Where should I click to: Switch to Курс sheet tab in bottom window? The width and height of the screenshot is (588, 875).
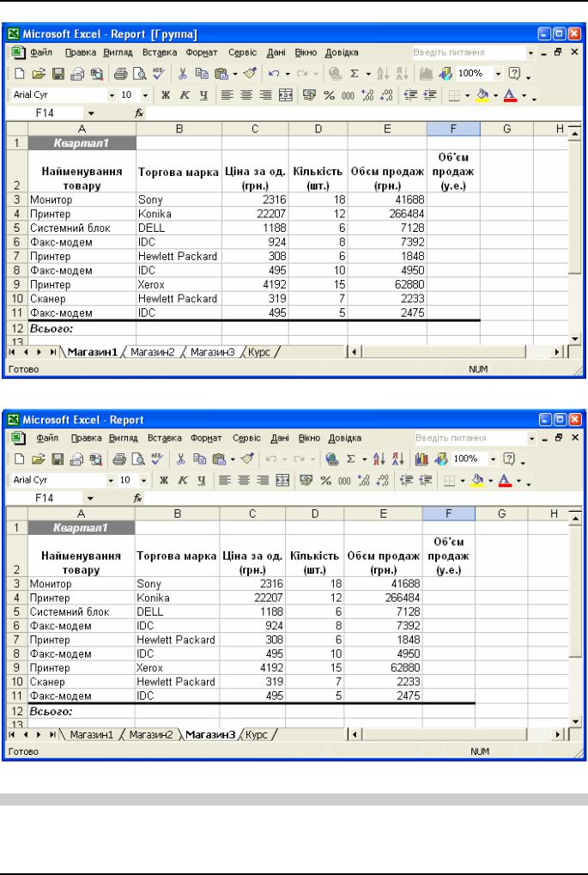(x=256, y=735)
